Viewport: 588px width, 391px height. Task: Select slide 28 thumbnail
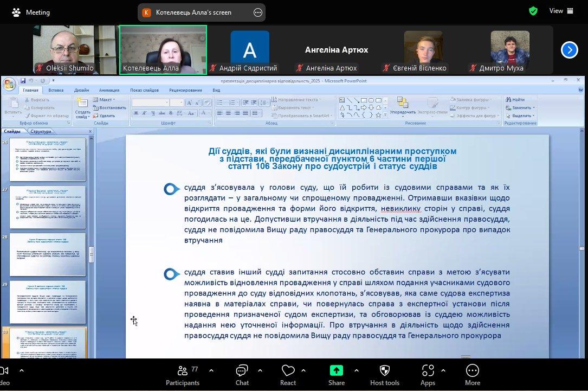pyautogui.click(x=48, y=254)
